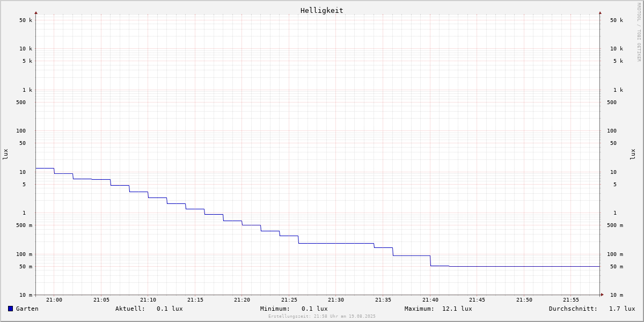This screenshot has width=644, height=322.
Task: Select the "Durchschnitt:" legend label
Action: 573,309
